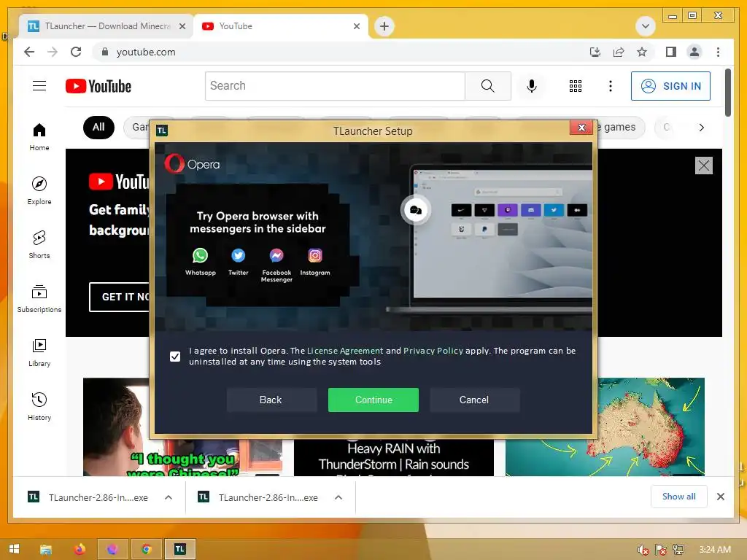Click Back in TLauncher Setup
The image size is (747, 560).
[x=271, y=400]
